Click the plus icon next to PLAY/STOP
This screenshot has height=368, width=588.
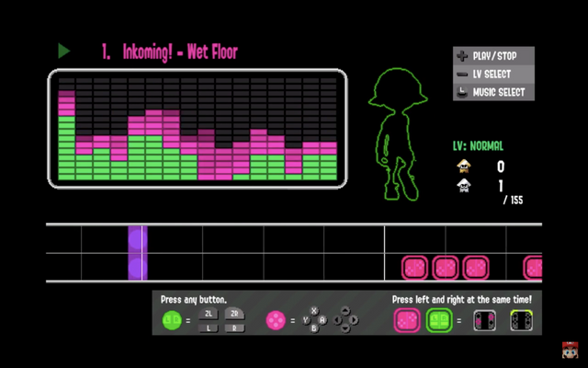pos(462,56)
